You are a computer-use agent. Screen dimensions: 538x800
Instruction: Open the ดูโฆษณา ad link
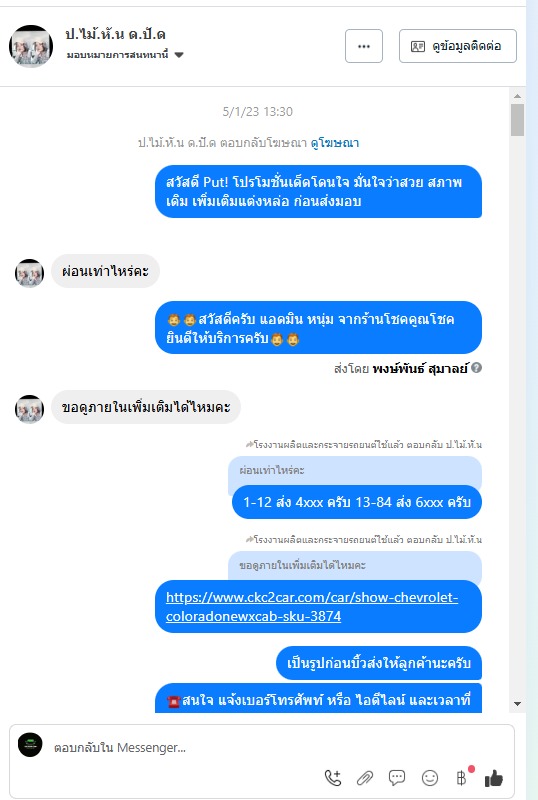[335, 142]
